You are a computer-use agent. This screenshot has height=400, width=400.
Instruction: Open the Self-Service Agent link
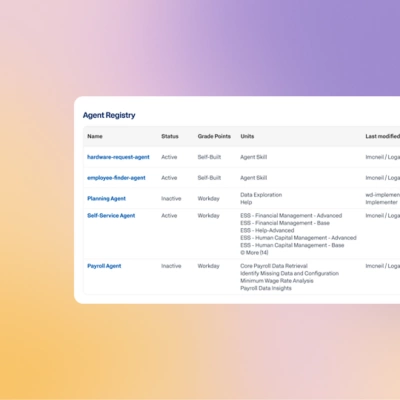point(111,216)
